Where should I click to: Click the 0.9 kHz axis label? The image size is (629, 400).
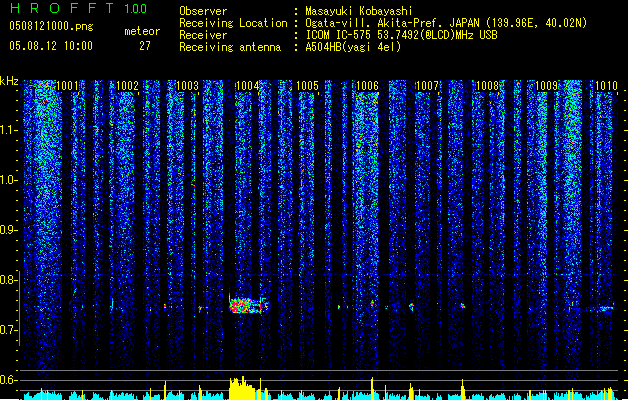(x=9, y=230)
